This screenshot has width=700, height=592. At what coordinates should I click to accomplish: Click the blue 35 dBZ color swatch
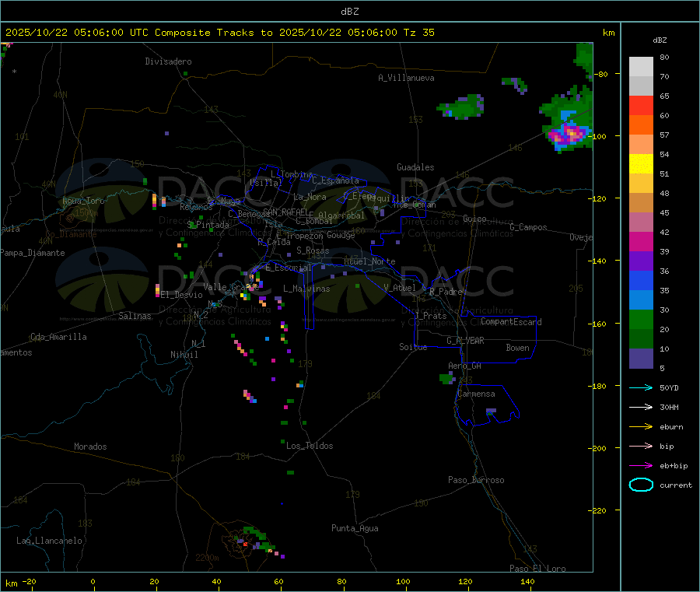[x=641, y=280]
